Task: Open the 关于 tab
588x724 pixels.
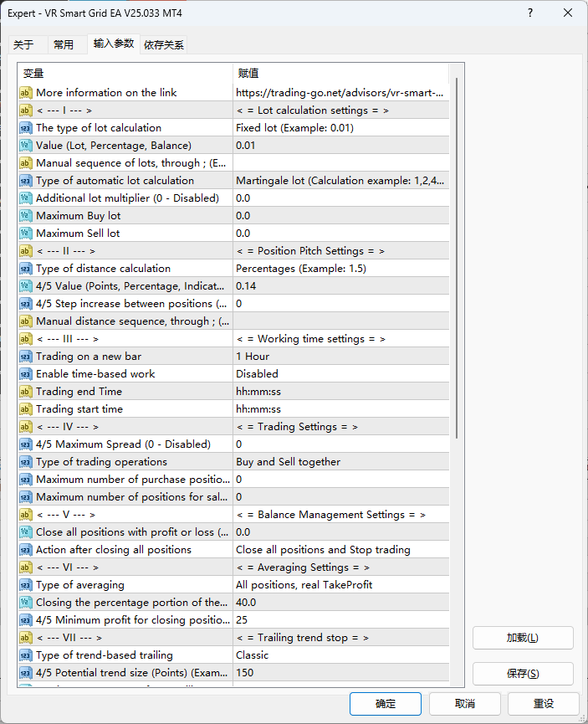Action: tap(24, 45)
